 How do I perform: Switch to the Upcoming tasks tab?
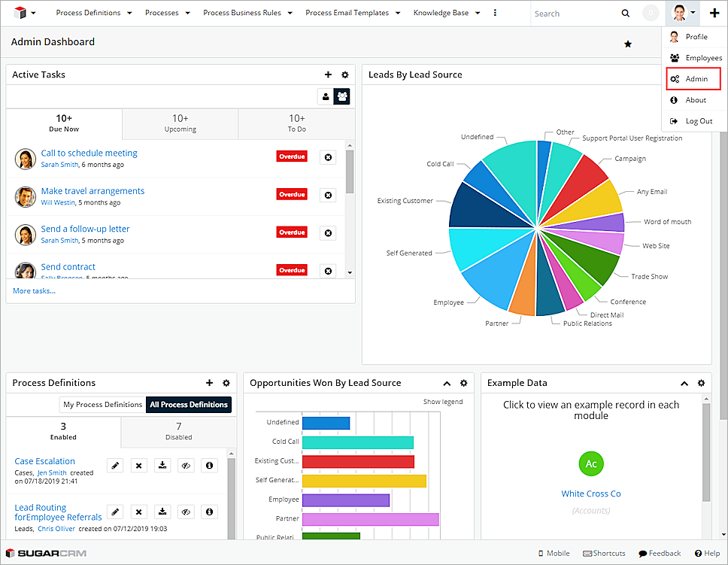click(180, 124)
